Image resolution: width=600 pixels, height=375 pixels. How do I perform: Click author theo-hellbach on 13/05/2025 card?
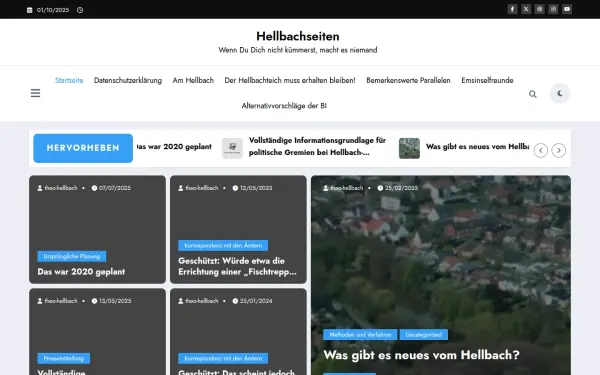coord(61,301)
